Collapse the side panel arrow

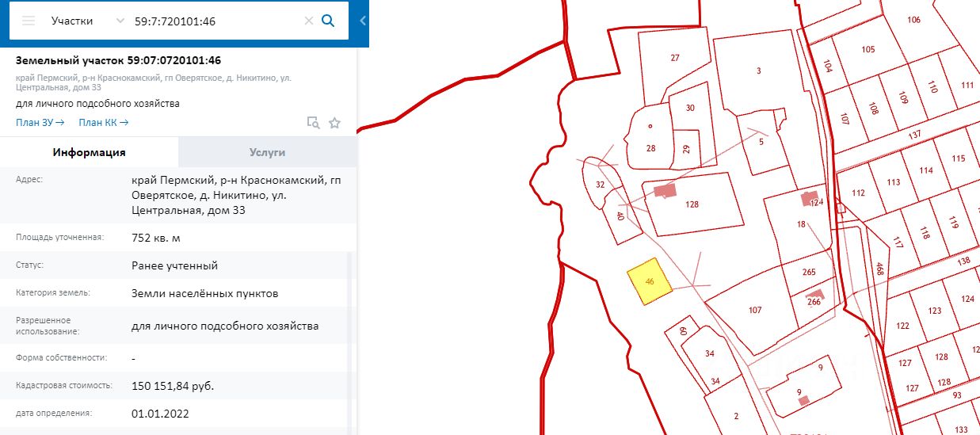(363, 21)
